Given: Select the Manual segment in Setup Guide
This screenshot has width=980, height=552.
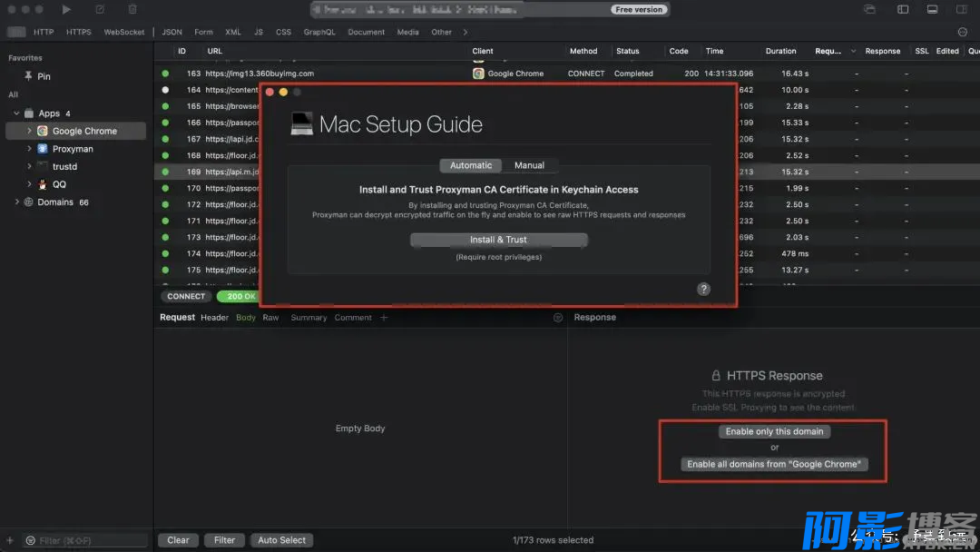Looking at the screenshot, I should 529,165.
